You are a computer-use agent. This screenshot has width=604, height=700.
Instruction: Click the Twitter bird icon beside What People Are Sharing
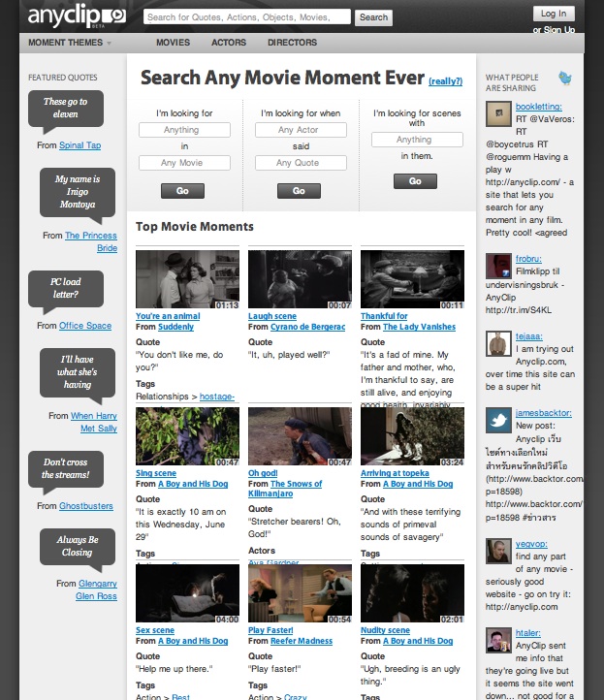pos(565,79)
